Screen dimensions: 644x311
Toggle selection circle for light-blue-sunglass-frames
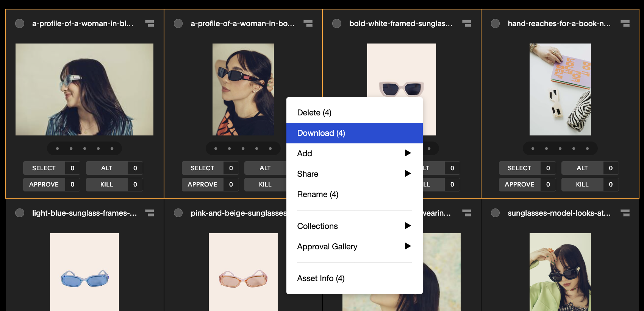coord(20,213)
